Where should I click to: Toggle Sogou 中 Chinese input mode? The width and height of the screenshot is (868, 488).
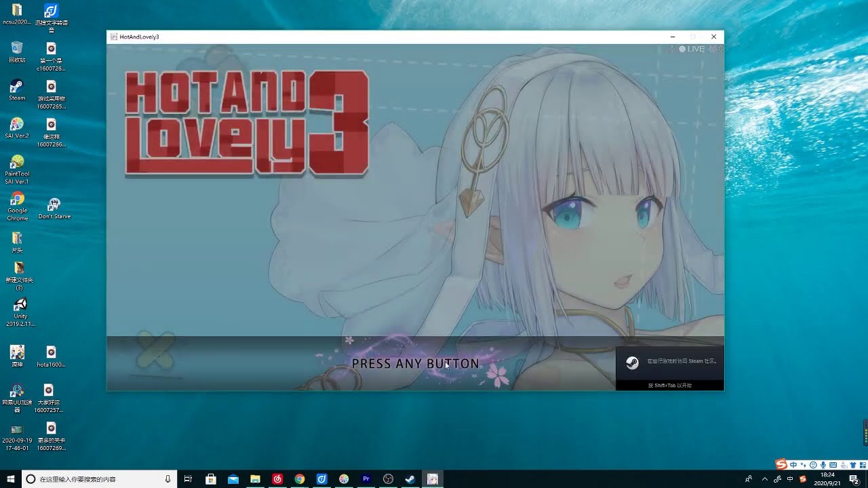pyautogui.click(x=793, y=464)
